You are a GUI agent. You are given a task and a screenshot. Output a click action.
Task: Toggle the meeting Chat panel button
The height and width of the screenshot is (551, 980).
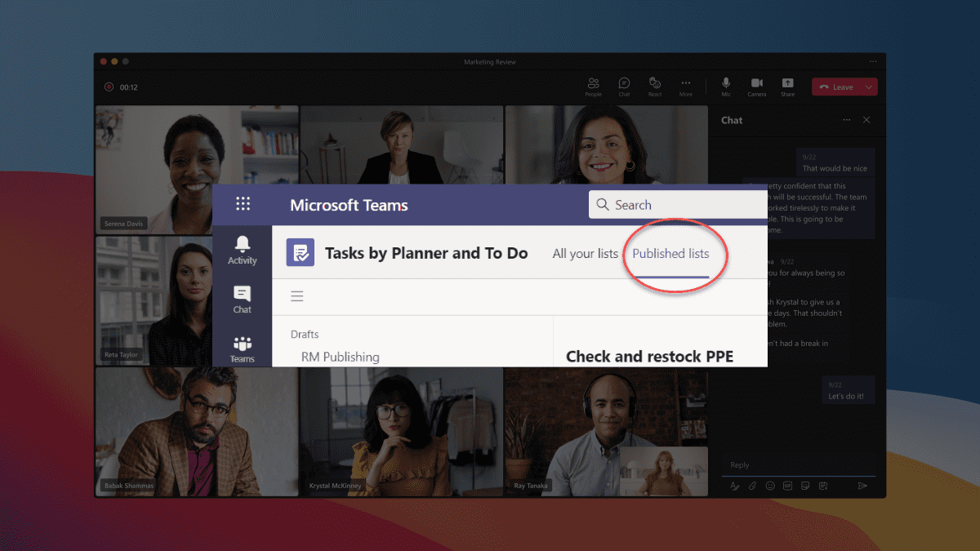(x=624, y=87)
